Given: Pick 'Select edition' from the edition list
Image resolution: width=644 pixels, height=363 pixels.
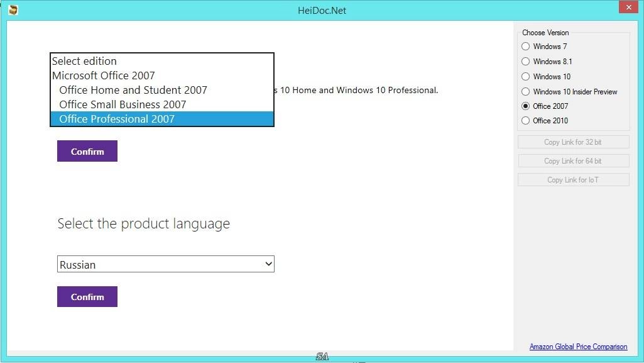Looking at the screenshot, I should tap(162, 61).
